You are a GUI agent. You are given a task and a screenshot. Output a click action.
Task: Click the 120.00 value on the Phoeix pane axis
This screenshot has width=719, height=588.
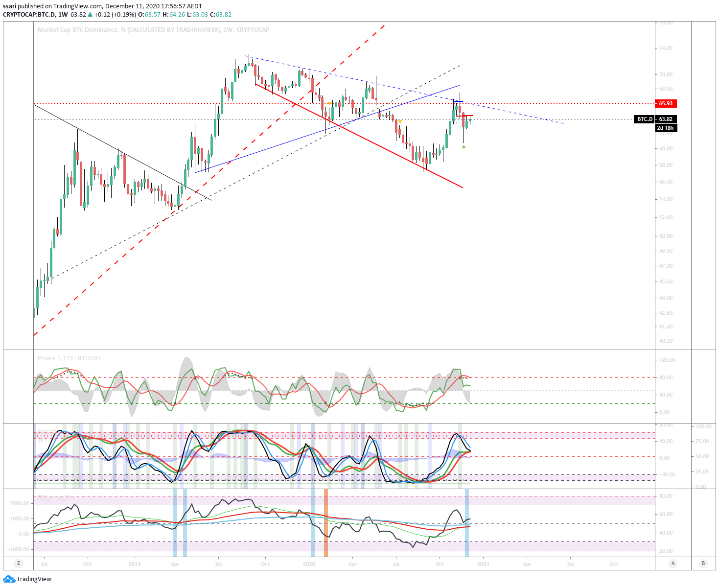pyautogui.click(x=667, y=360)
